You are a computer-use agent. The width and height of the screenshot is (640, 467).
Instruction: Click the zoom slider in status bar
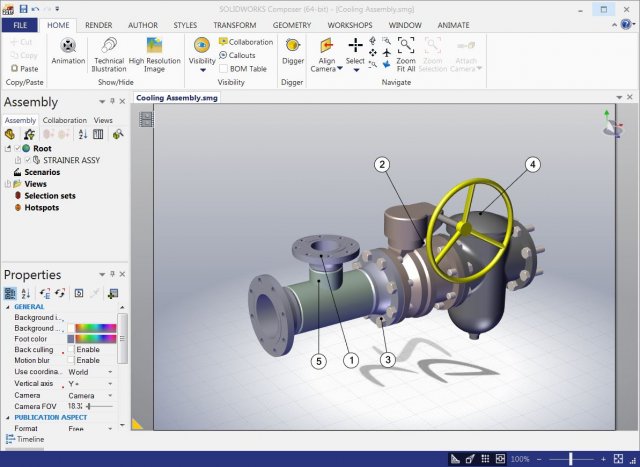571,459
